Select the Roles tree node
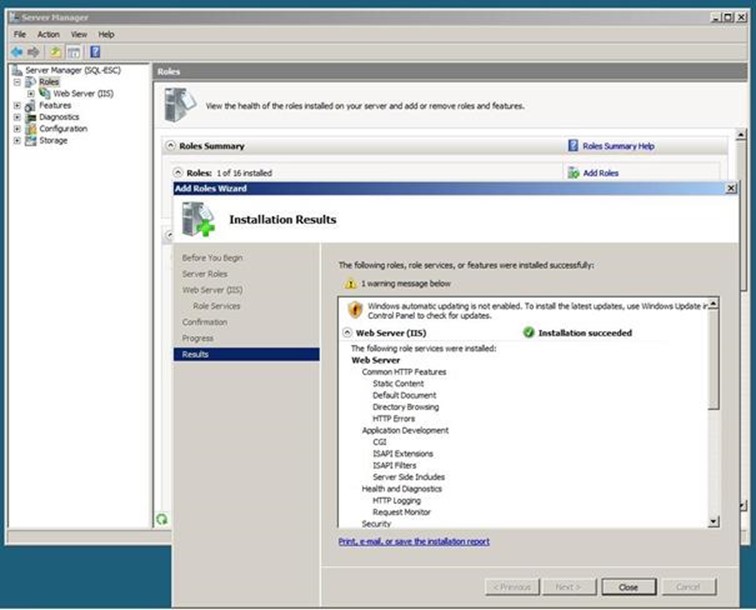The image size is (756, 610). pos(49,81)
